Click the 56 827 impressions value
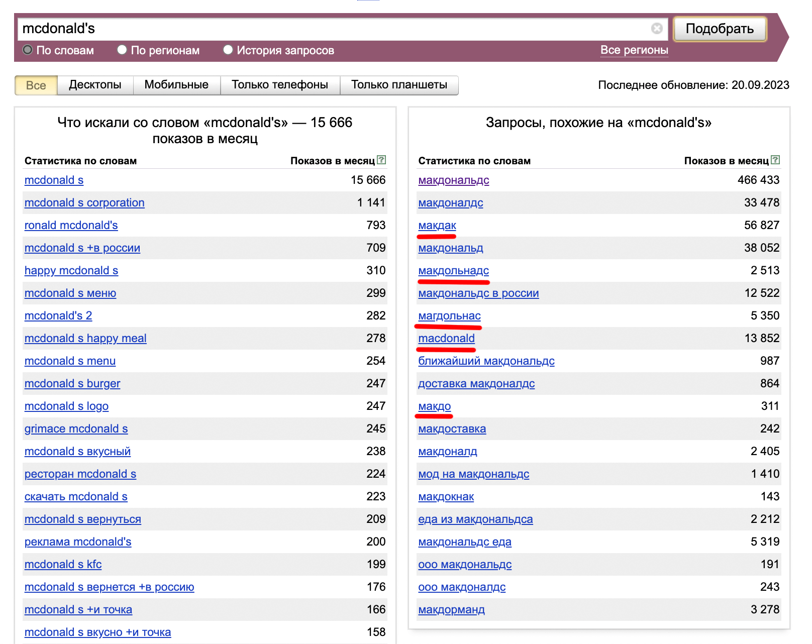Viewport: 812px width, 644px height. pos(762,225)
